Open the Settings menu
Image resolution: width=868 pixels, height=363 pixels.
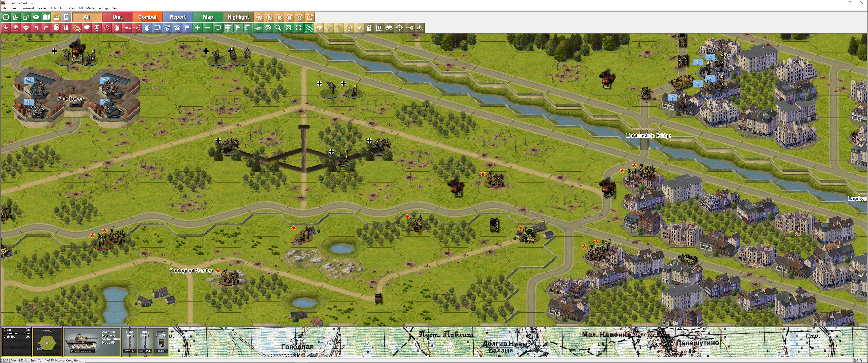point(103,8)
